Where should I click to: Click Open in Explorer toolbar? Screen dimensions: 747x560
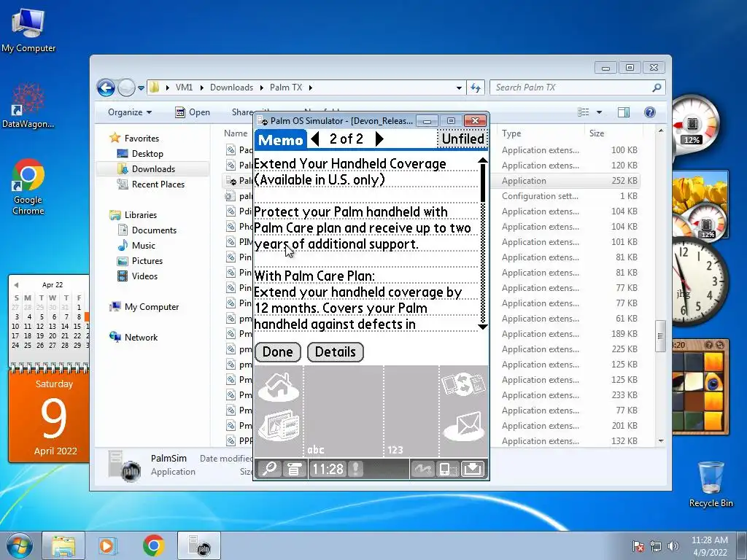coord(193,112)
